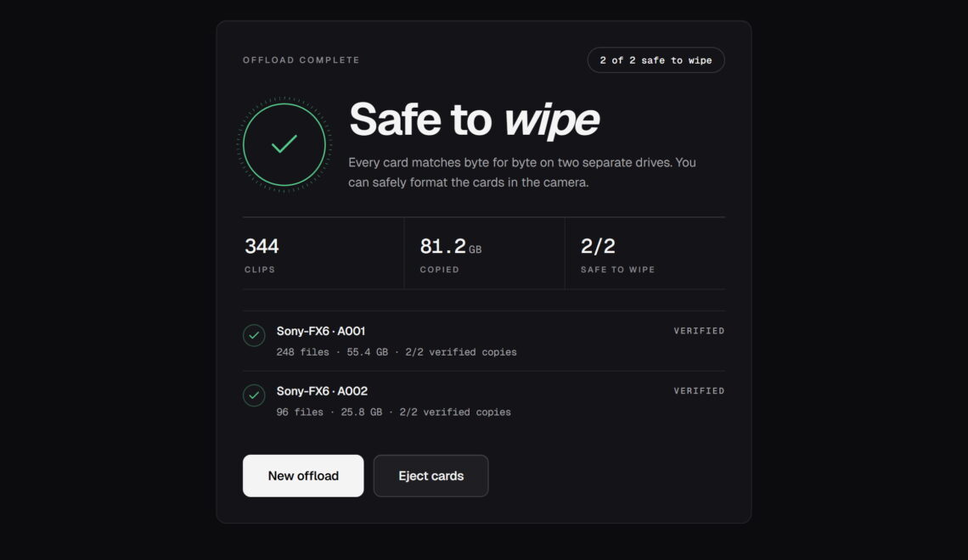Screen dimensions: 968x560
Task: Click the byte-for-byte match description text
Action: (x=522, y=173)
